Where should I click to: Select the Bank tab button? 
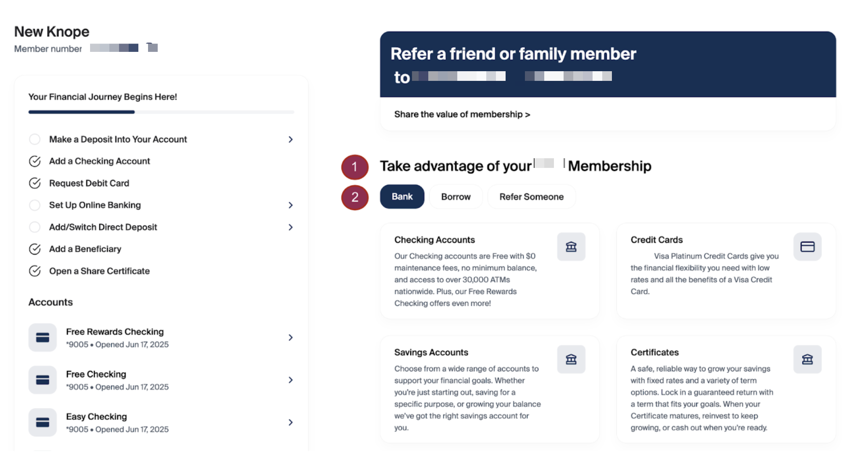(402, 196)
